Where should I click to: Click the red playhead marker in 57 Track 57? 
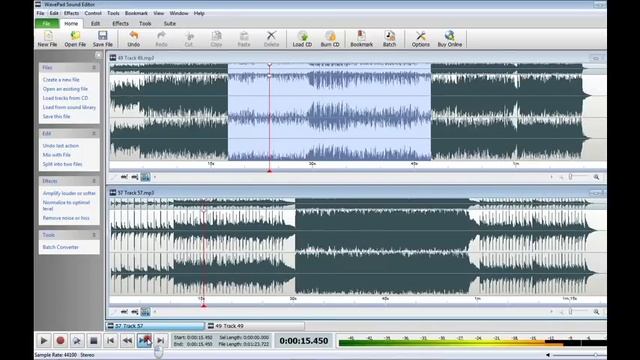pos(204,305)
